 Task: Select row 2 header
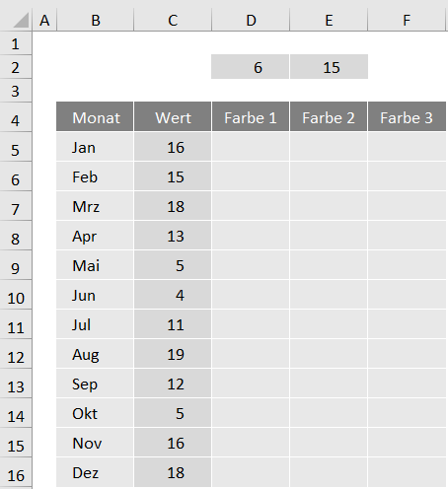(16, 67)
